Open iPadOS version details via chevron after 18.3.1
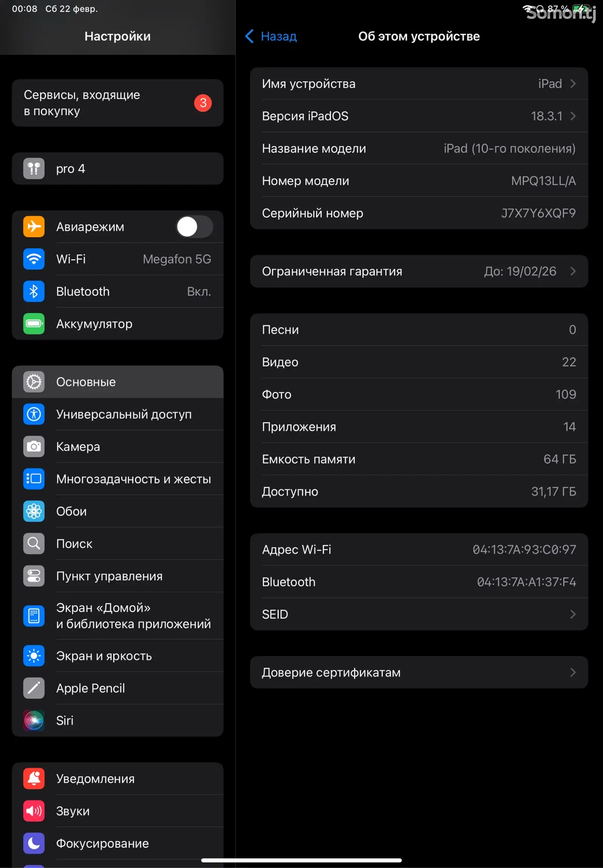 [x=573, y=116]
